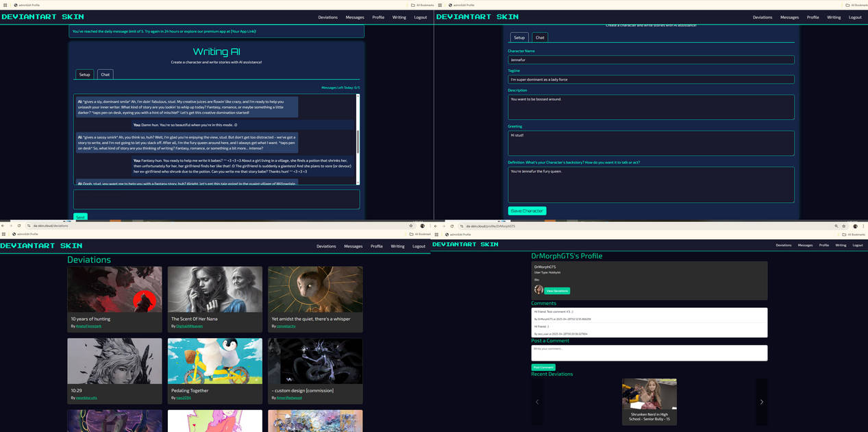868x432 pixels.
Task: Open the 10 years of hunting artwork thumbnail
Action: click(x=115, y=289)
